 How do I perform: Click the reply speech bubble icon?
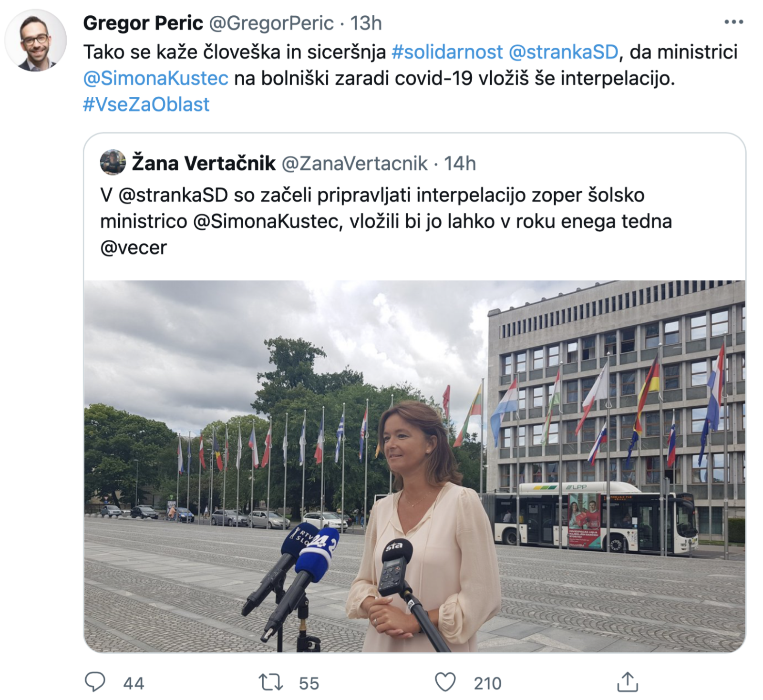(x=95, y=682)
